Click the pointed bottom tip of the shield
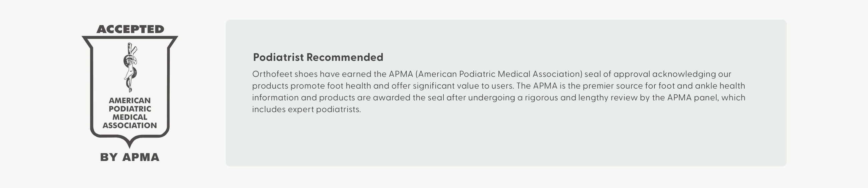868x188 pixels. click(x=130, y=144)
